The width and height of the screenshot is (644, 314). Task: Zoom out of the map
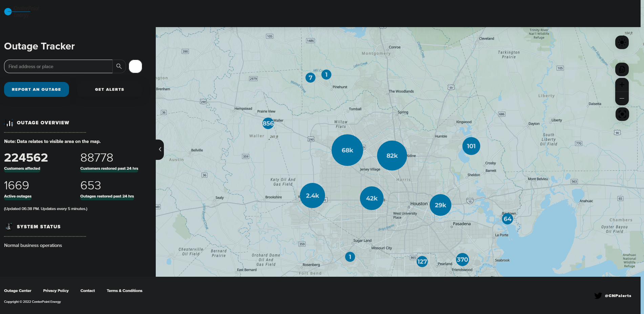pyautogui.click(x=622, y=98)
